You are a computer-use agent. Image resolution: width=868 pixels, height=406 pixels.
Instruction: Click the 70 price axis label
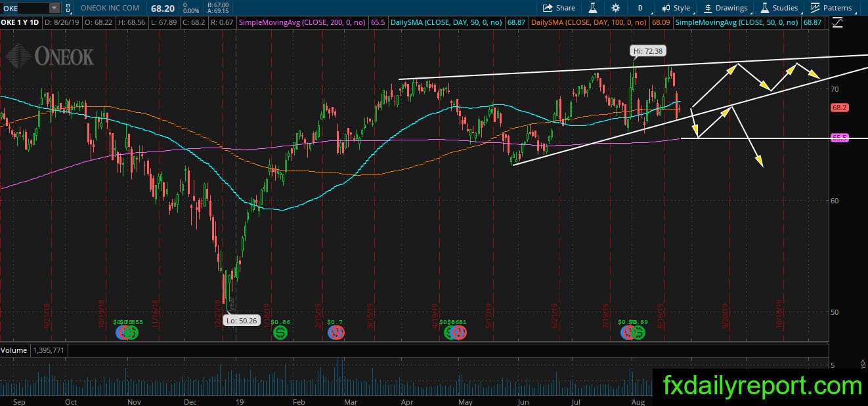click(834, 89)
